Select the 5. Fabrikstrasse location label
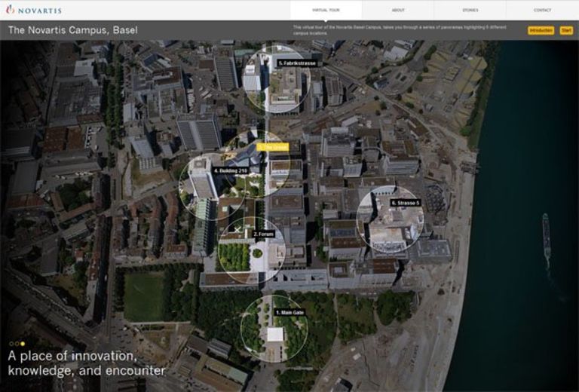579x392 pixels. 297,63
